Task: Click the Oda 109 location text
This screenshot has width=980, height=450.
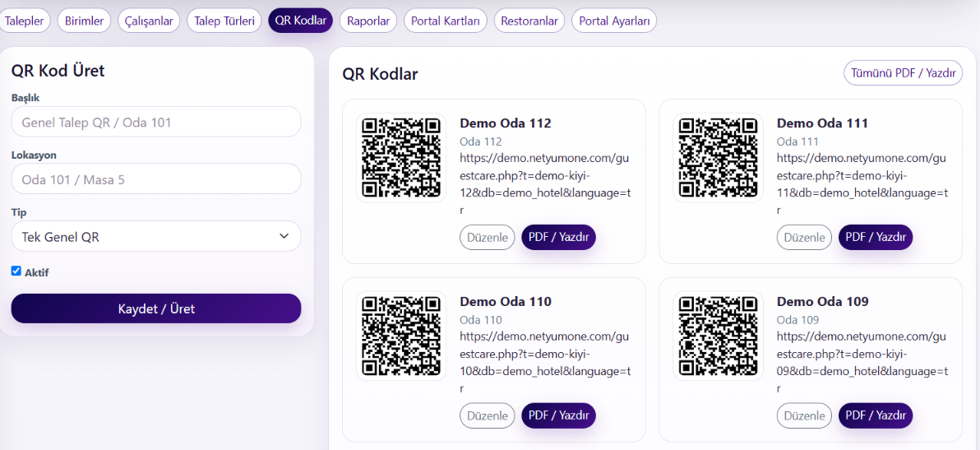Action: pyautogui.click(x=797, y=320)
